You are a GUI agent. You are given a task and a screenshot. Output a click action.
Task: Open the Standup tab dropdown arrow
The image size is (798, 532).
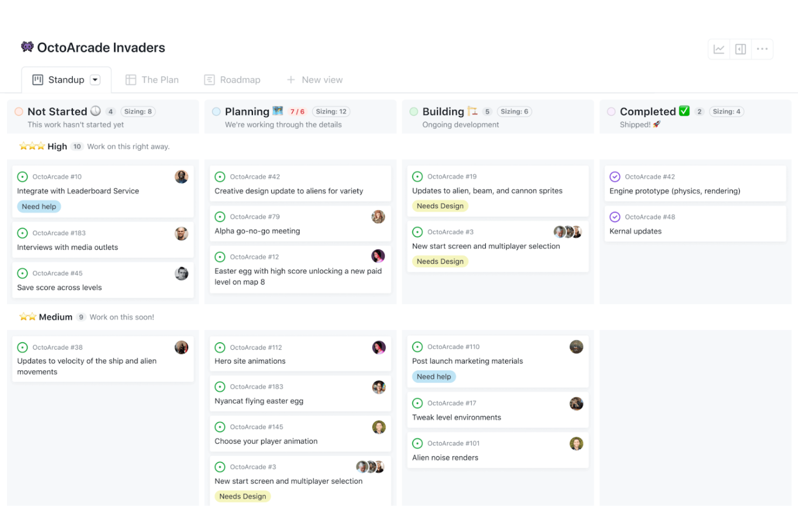pyautogui.click(x=95, y=80)
